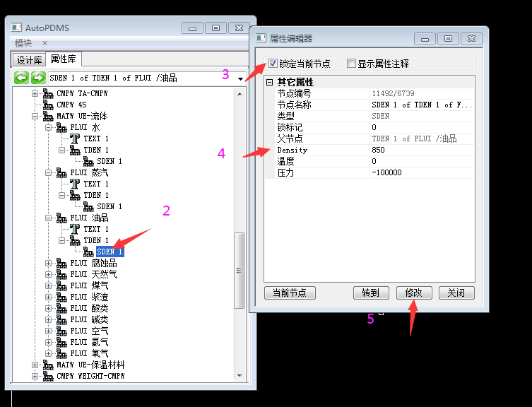Select the 属性库 tab
This screenshot has width=532, height=407.
tap(64, 59)
